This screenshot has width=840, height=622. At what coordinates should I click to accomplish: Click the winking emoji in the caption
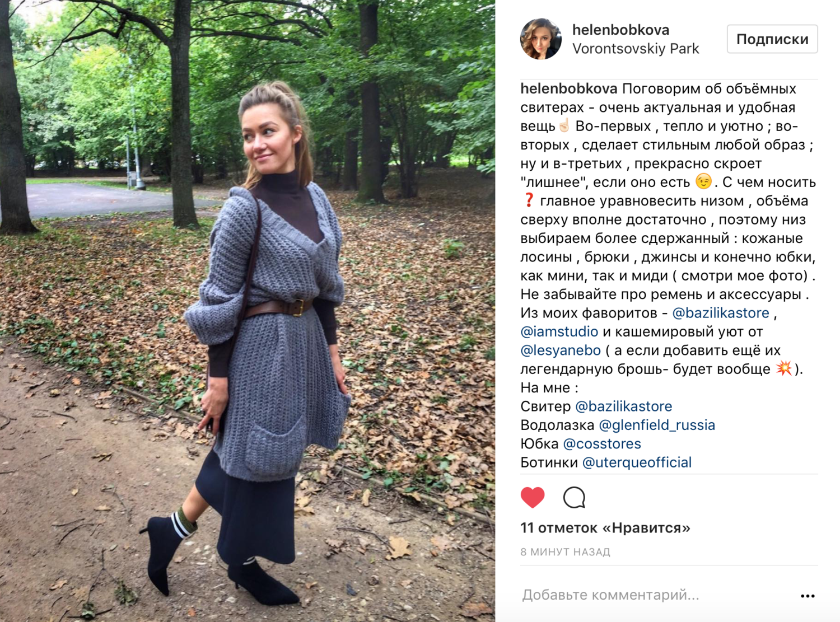point(703,181)
